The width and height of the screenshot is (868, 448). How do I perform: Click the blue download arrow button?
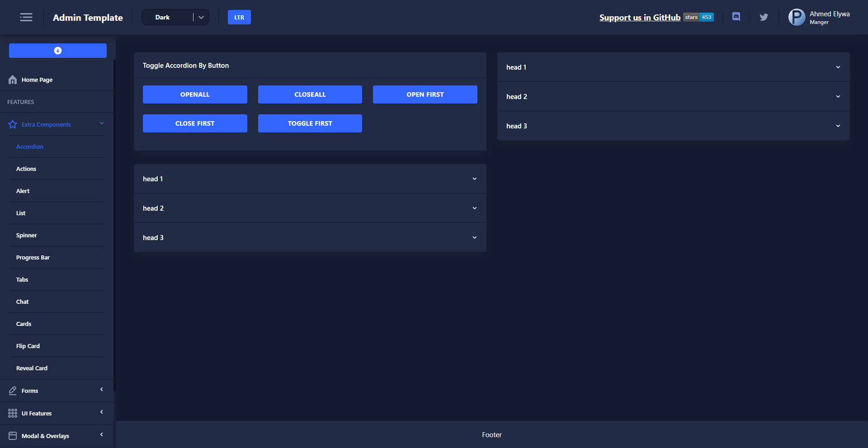(58, 51)
